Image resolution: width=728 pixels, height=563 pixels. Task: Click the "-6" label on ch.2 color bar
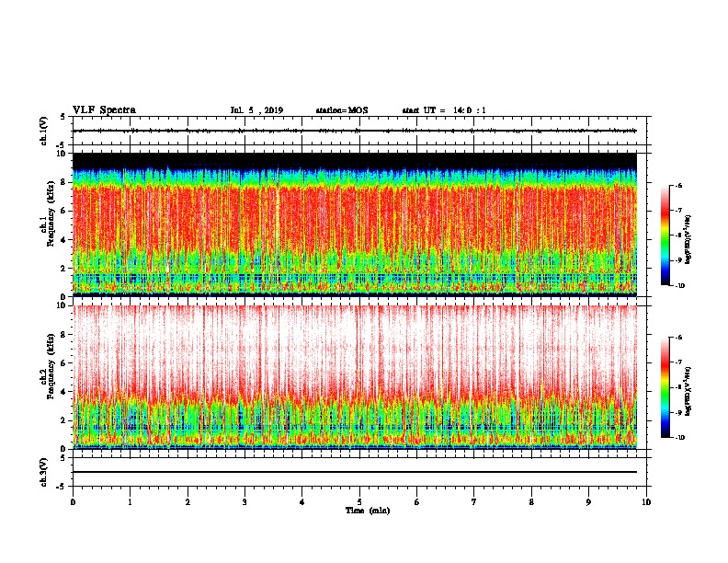pyautogui.click(x=678, y=338)
